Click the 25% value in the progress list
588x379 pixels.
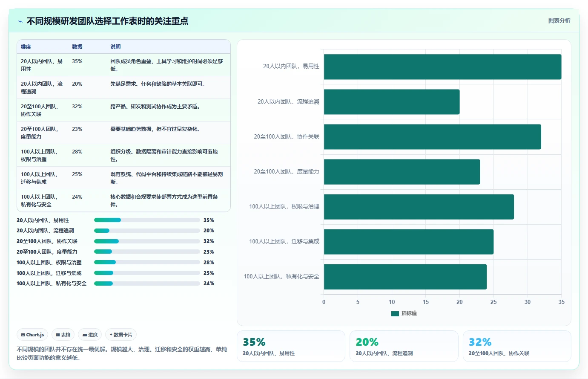click(209, 273)
